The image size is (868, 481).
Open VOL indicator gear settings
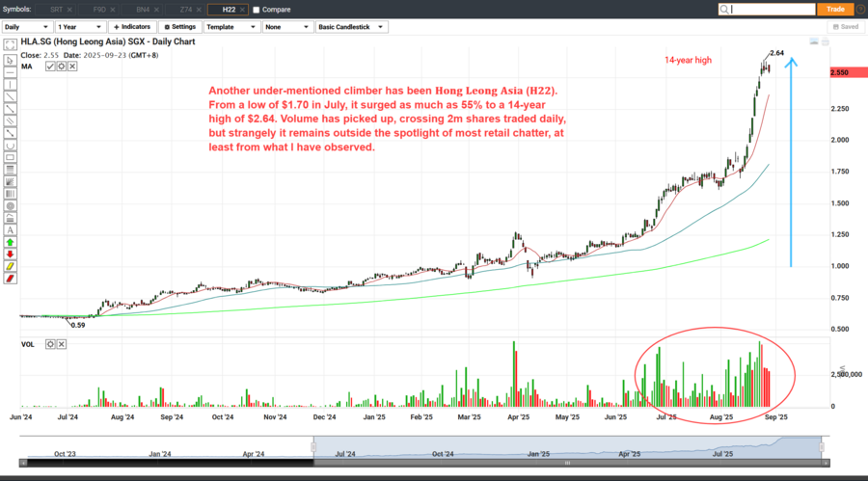50,344
